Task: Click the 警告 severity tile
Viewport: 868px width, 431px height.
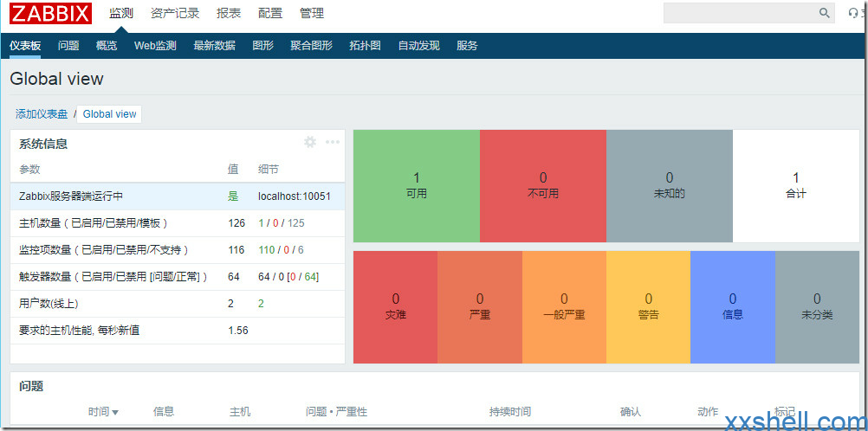Action: pos(649,307)
